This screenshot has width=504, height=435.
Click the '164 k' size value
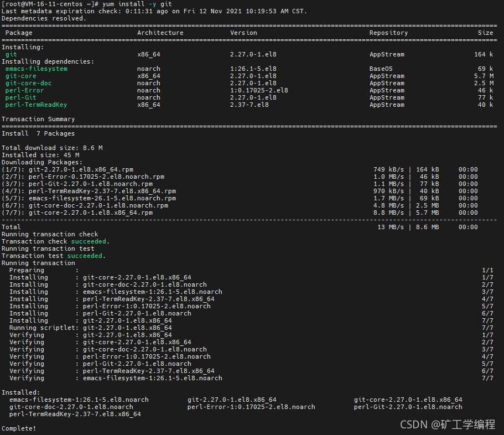[484, 54]
